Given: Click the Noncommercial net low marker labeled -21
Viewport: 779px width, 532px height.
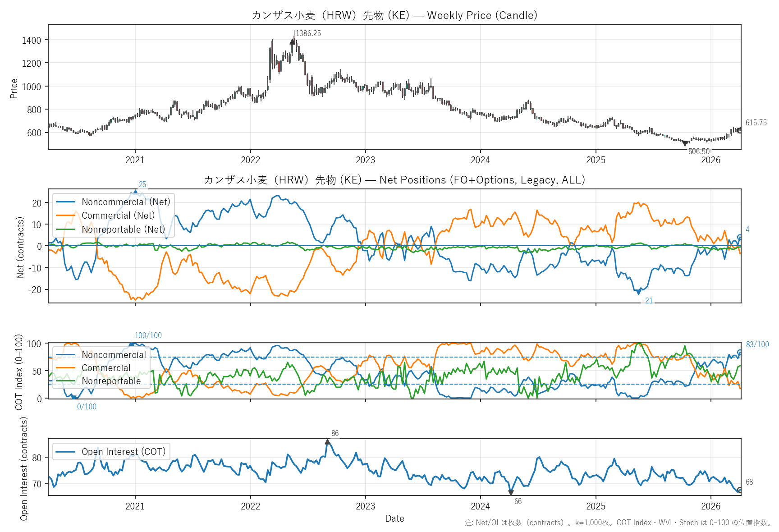Looking at the screenshot, I should click(x=638, y=293).
